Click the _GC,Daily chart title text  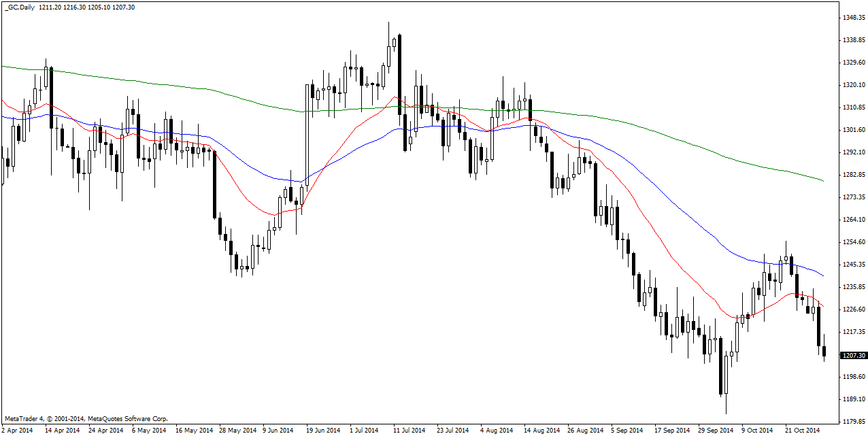[x=20, y=7]
